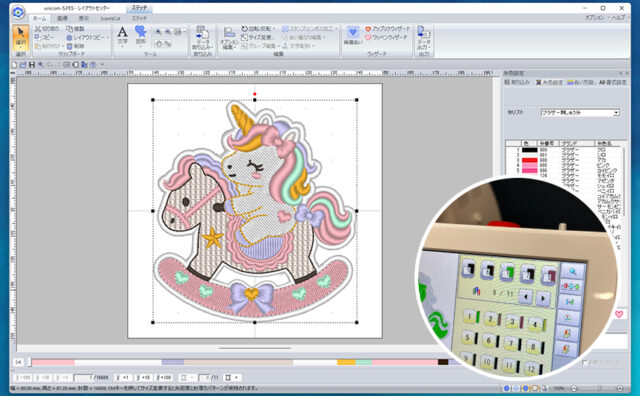Jump to start of stitch simulator
Viewport: 640px width, 396px height.
(19, 362)
